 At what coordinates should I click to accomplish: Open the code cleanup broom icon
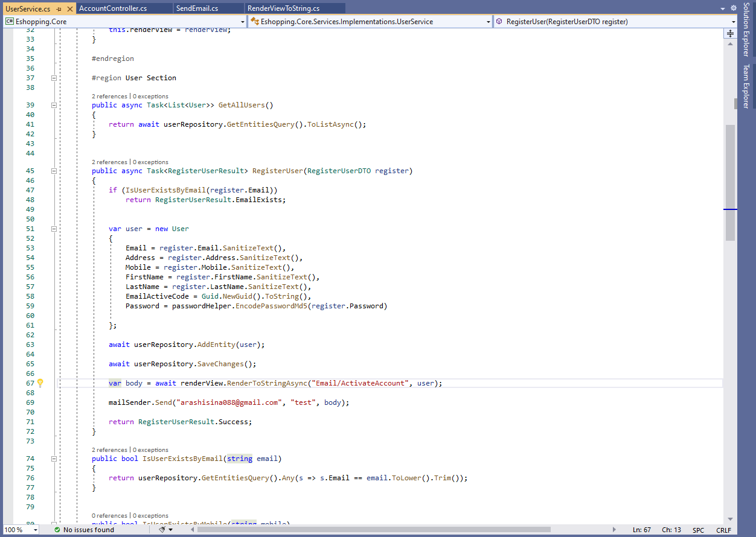[162, 530]
